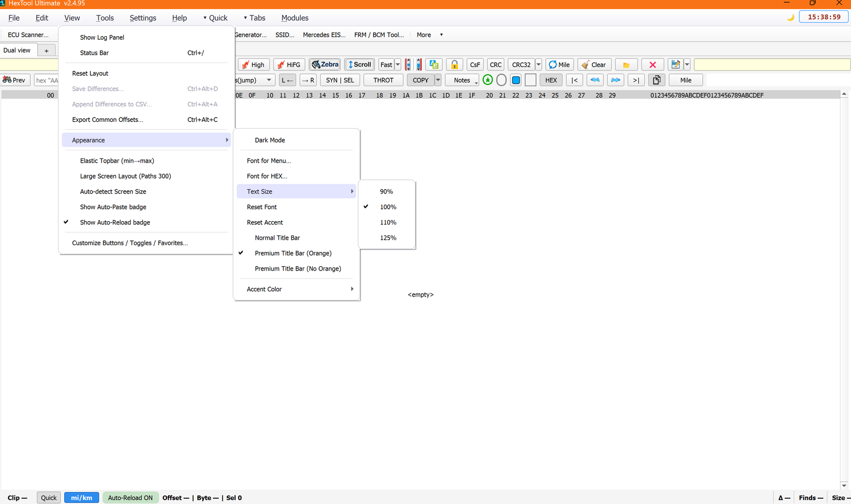Image resolution: width=851 pixels, height=504 pixels.
Task: Toggle the HEX button
Action: point(551,80)
